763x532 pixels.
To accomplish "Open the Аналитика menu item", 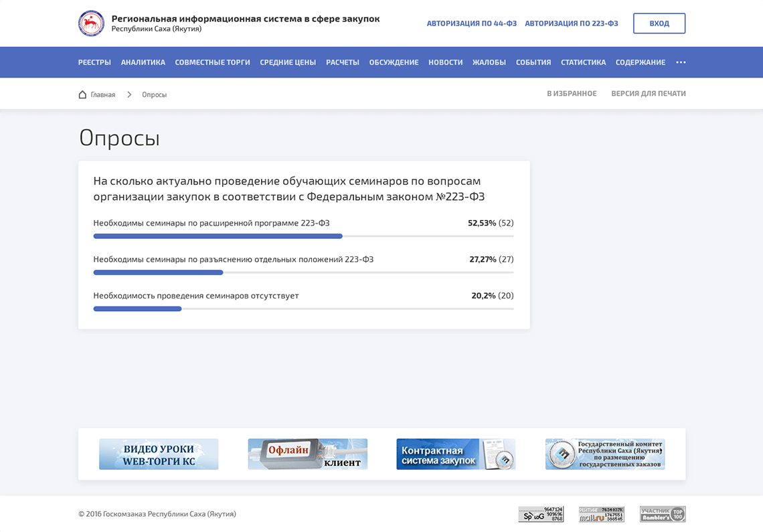I will pos(143,62).
